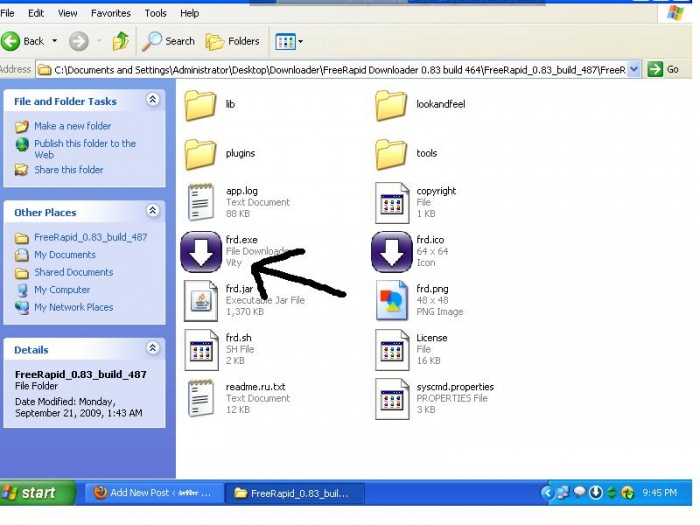Viewport: 700px width, 525px height.
Task: Select the readme.ru.txt document icon
Action: [x=200, y=398]
